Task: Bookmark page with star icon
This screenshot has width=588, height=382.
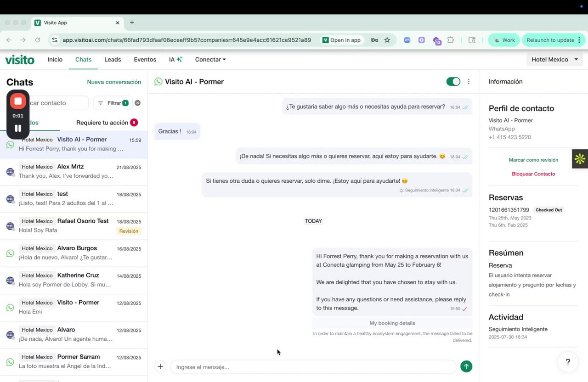Action: click(387, 40)
